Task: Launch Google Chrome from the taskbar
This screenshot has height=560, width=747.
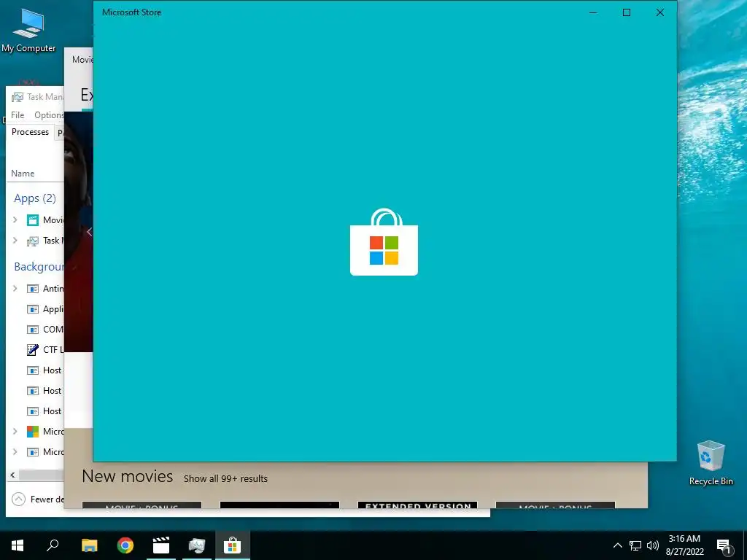Action: click(x=125, y=545)
